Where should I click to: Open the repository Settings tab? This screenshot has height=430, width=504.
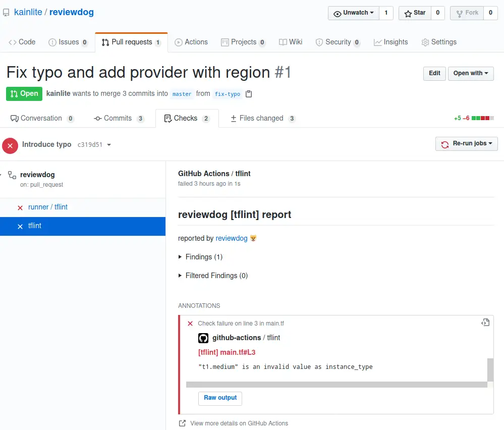(439, 42)
